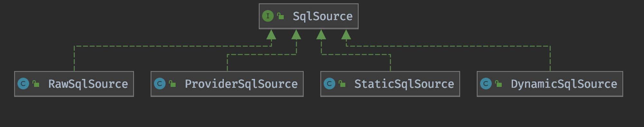Click the DynamicSqlSource public visibility lock icon
644x127 pixels.
click(498, 84)
